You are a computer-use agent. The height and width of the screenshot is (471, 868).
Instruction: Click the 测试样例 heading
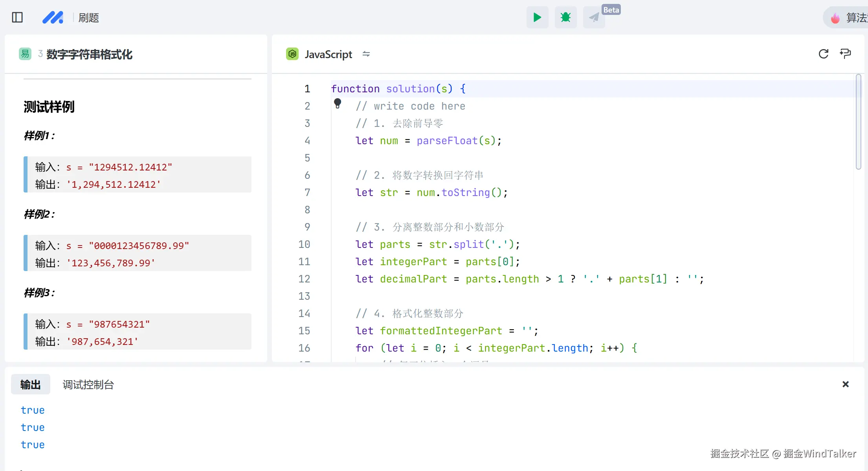click(x=49, y=106)
